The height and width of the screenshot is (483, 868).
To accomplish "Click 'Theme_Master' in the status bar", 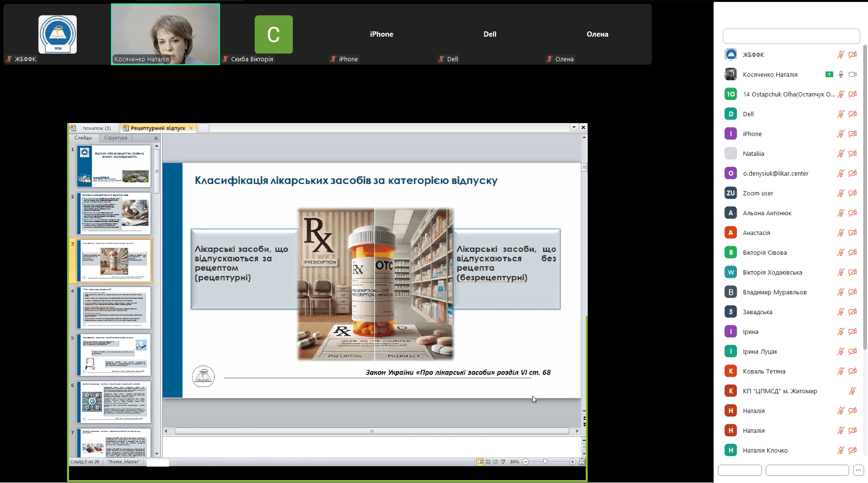I will click(x=124, y=462).
